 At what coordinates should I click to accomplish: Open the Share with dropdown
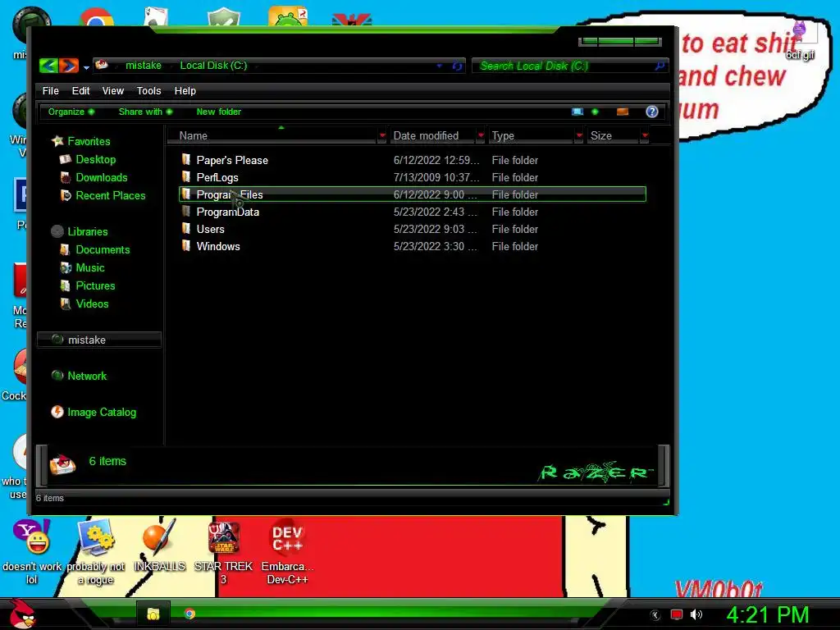145,112
